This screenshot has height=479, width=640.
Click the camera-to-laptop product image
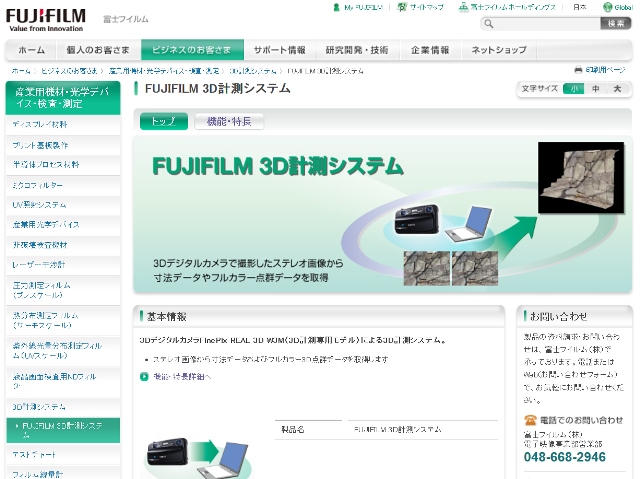[x=200, y=457]
